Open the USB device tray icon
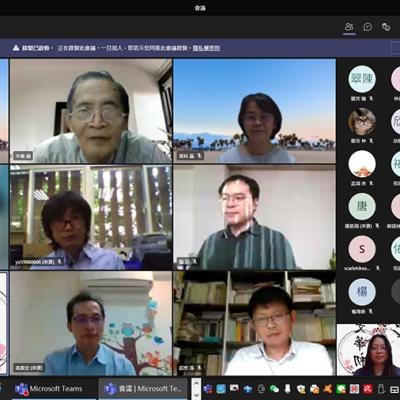400x400 pixels. pos(287,389)
